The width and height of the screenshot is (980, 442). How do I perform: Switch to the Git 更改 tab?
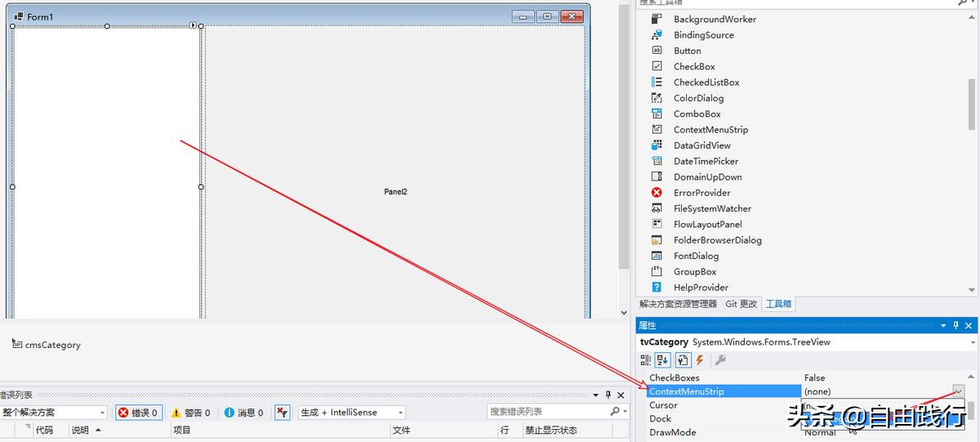pos(742,304)
